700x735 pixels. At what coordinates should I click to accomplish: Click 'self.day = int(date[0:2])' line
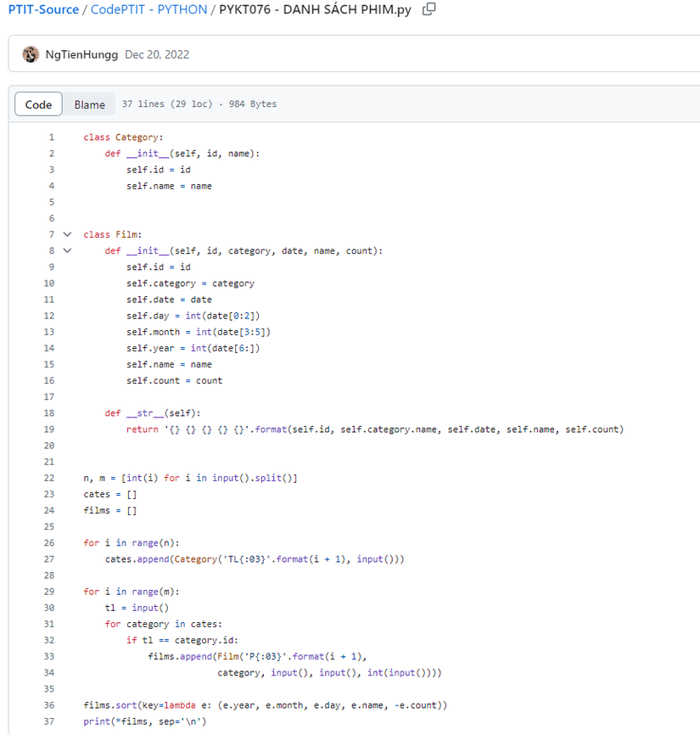coord(193,316)
